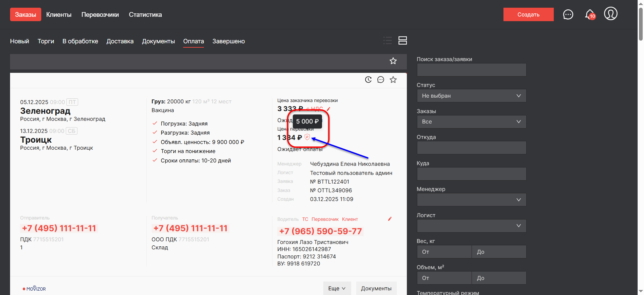
Task: Edit driver details with pencil icon
Action: tap(390, 219)
